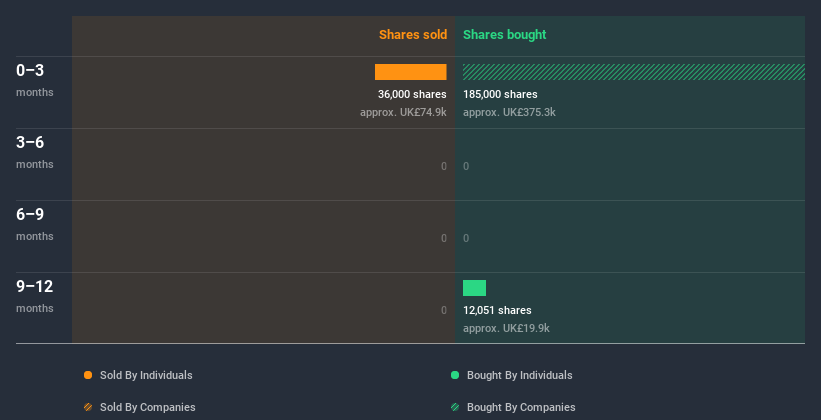Click the 185,000 shares label

point(500,94)
